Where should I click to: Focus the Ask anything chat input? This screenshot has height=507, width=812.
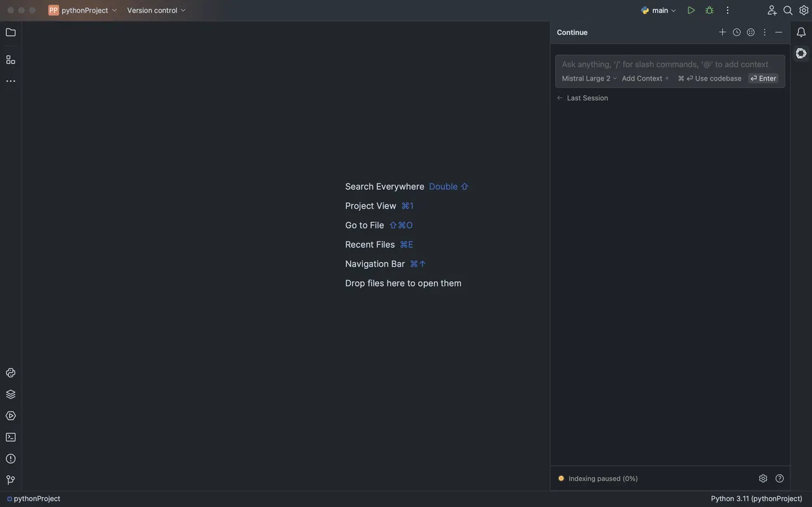pyautogui.click(x=665, y=64)
